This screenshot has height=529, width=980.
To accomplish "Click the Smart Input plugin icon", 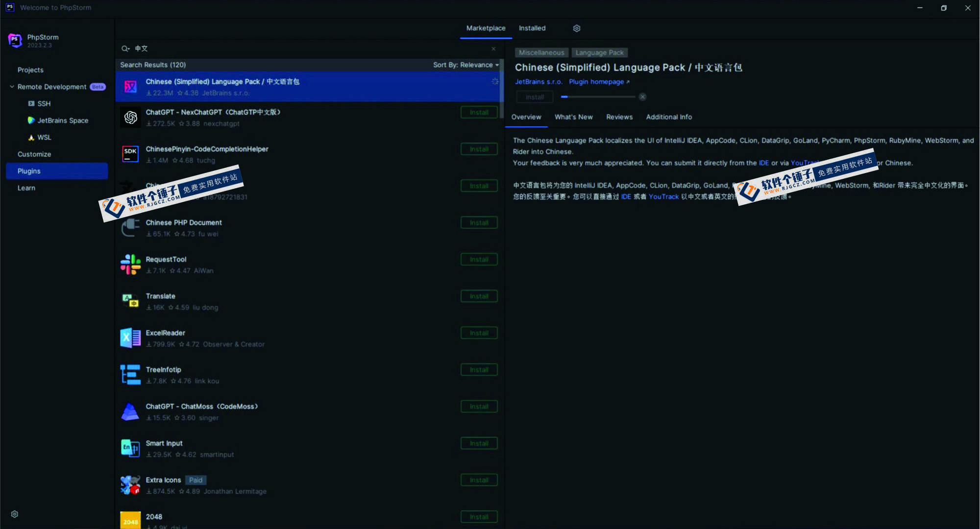I will pos(130,448).
